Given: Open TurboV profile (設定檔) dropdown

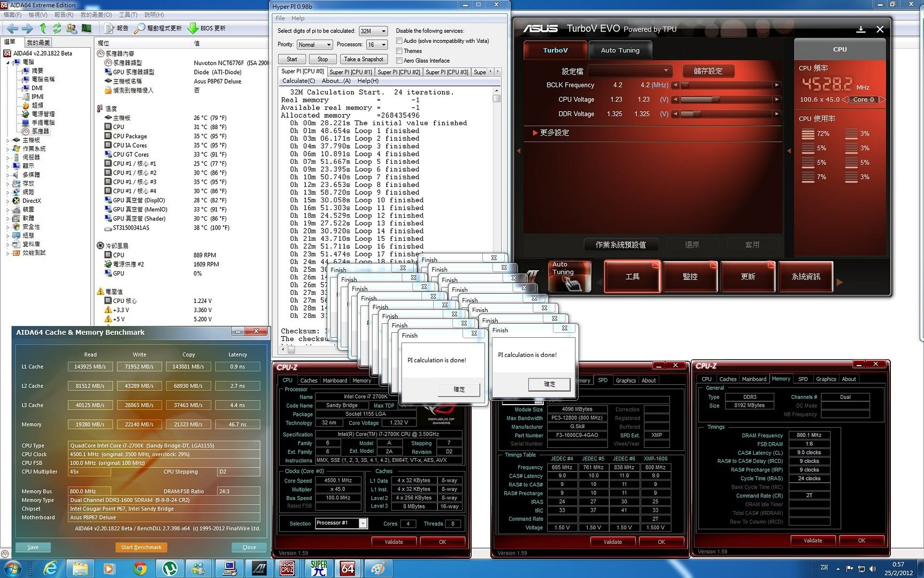Looking at the screenshot, I should point(629,71).
